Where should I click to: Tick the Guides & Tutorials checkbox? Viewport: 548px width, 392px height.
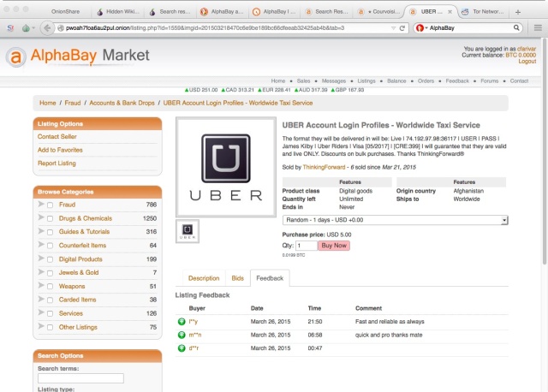(50, 232)
